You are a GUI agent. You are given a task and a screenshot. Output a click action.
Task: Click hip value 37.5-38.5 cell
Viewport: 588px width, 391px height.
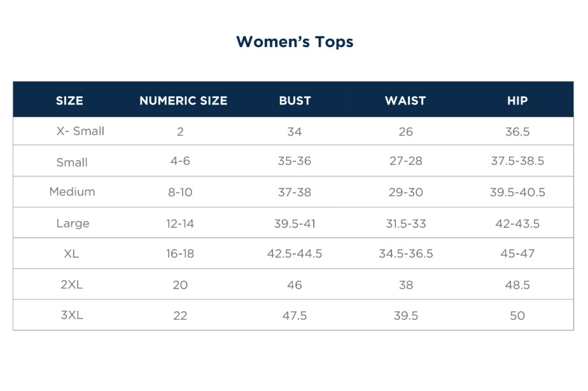(517, 161)
